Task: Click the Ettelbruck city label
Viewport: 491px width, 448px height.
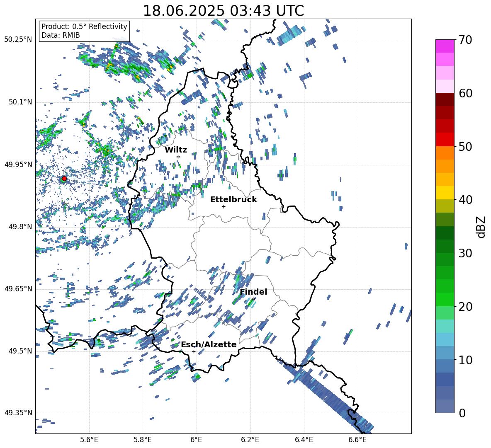Action: [233, 200]
